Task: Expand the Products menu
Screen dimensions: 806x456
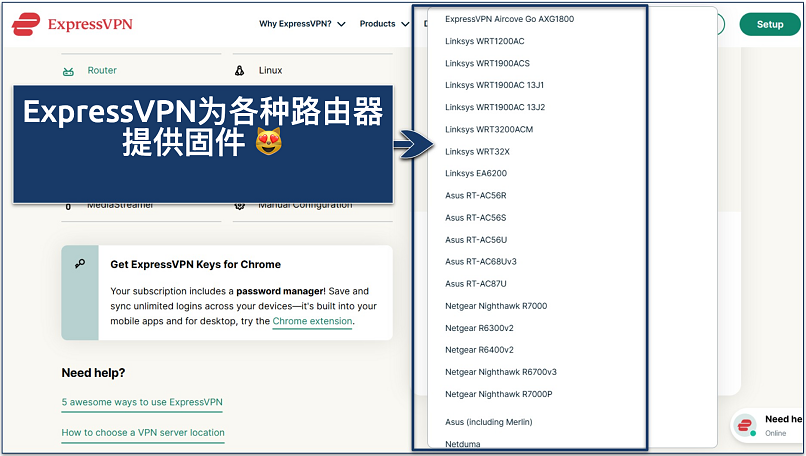Action: [383, 24]
